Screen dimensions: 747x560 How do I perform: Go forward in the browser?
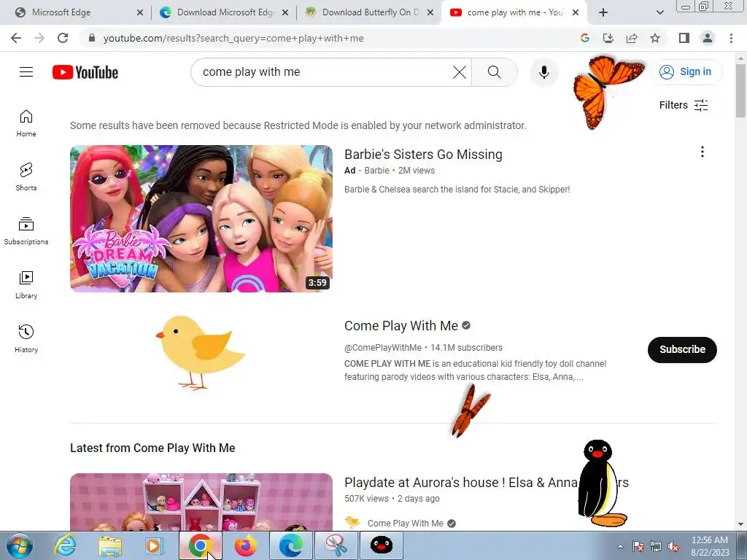[39, 38]
